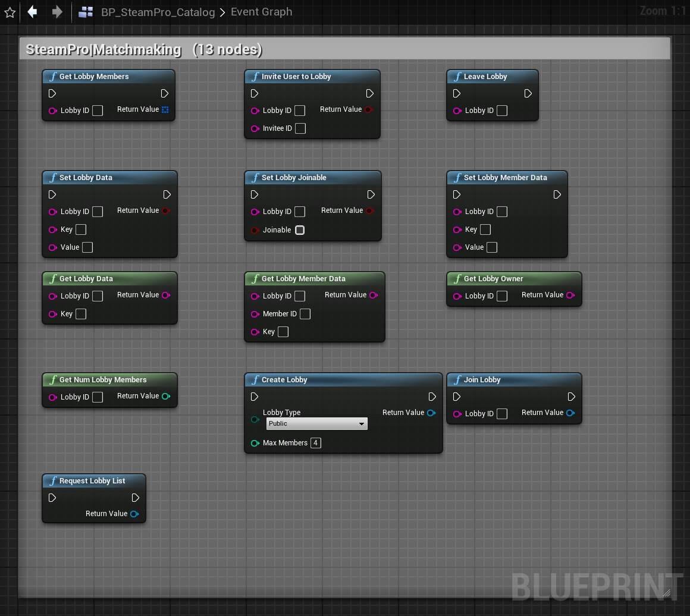
Task: Click exec output pin on Create Lobby
Action: [x=432, y=397]
